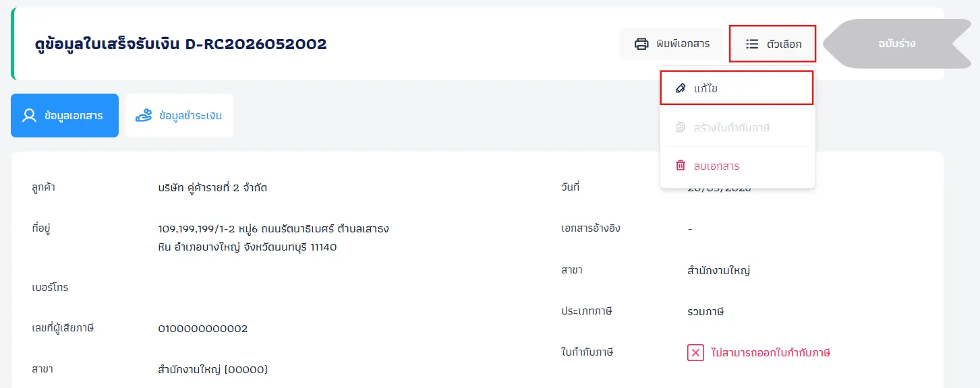The image size is (980, 388).
Task: Click the red trash icon for ลบเอกสาร
Action: 681,165
